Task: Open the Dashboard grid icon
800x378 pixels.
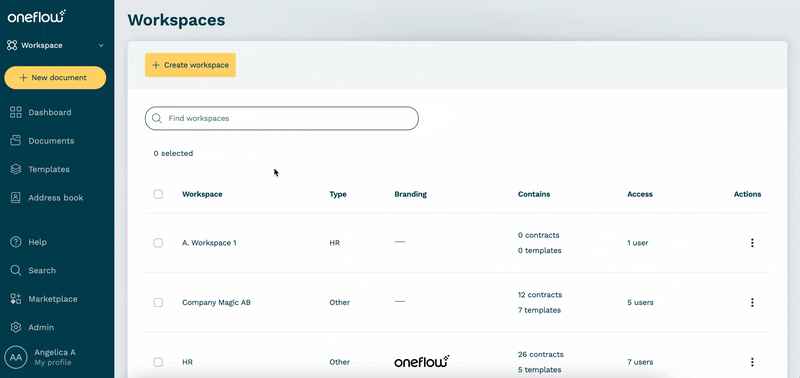Action: (x=16, y=112)
